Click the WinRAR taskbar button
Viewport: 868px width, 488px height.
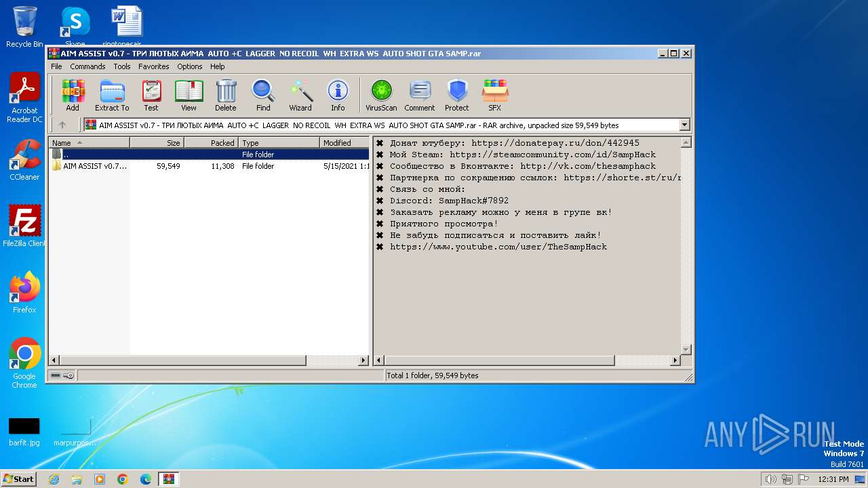coord(168,479)
